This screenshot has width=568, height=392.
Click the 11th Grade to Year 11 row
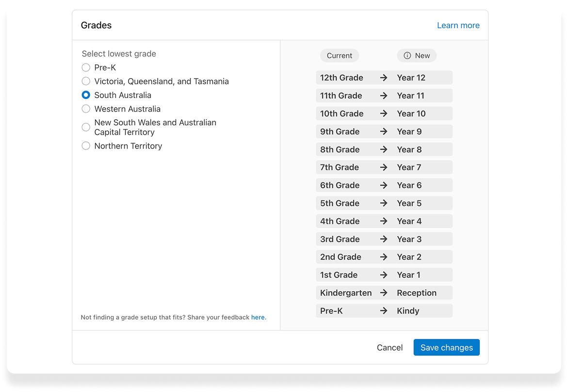384,96
